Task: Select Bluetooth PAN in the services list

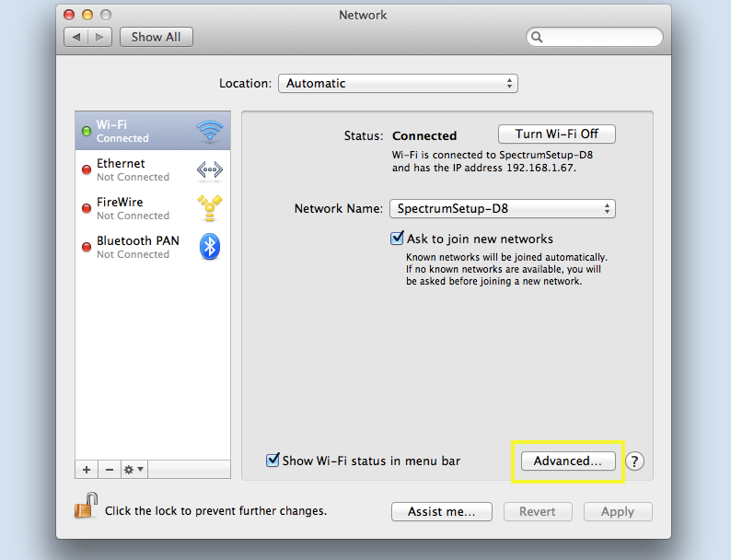Action: [153, 247]
